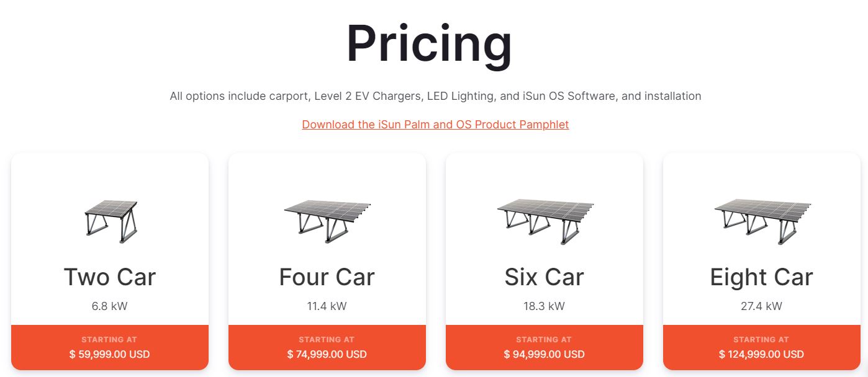Click Starting At label on Eight Car card

761,340
